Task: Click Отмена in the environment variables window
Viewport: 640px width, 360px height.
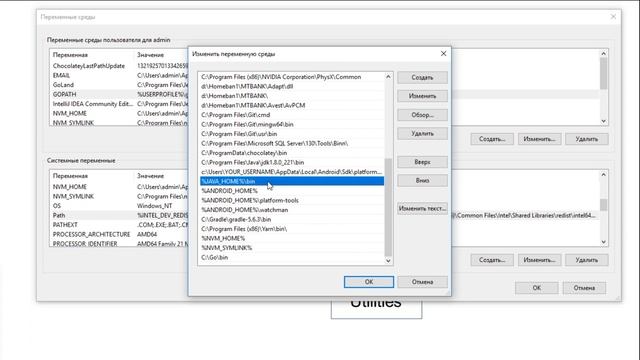Action: tap(584, 288)
